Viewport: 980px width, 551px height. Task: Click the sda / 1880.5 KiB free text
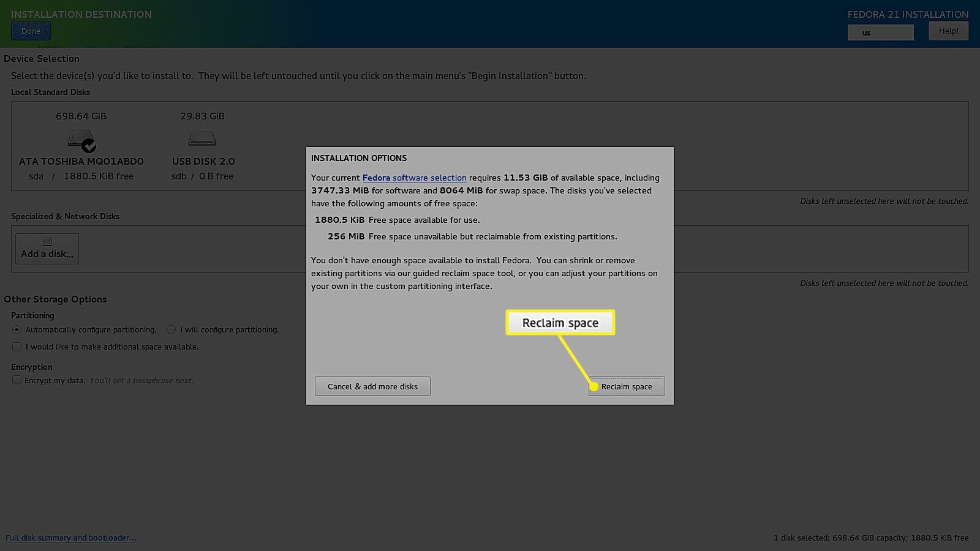point(81,176)
